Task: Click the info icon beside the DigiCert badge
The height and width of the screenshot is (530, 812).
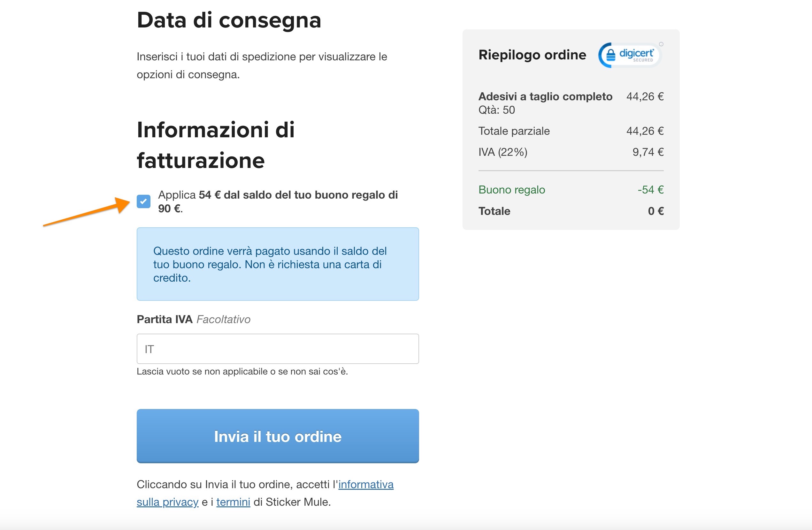Action: click(661, 44)
